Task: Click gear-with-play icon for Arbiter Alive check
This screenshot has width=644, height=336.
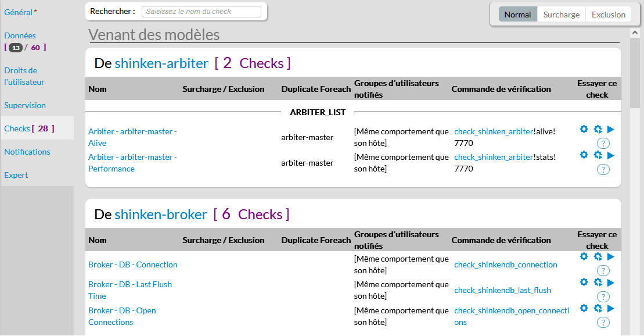Action: pos(598,129)
